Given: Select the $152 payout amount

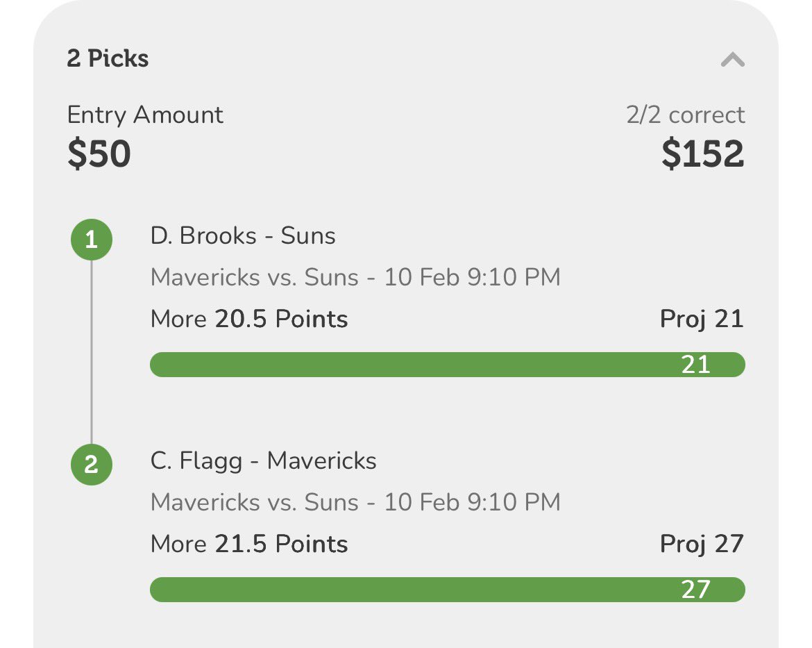Looking at the screenshot, I should [x=703, y=154].
